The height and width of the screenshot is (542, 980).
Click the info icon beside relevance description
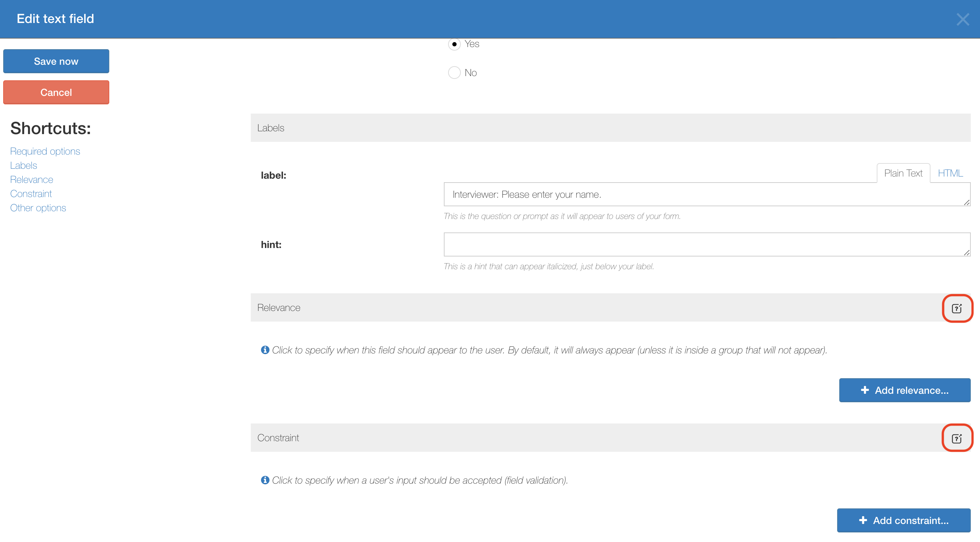(x=265, y=350)
